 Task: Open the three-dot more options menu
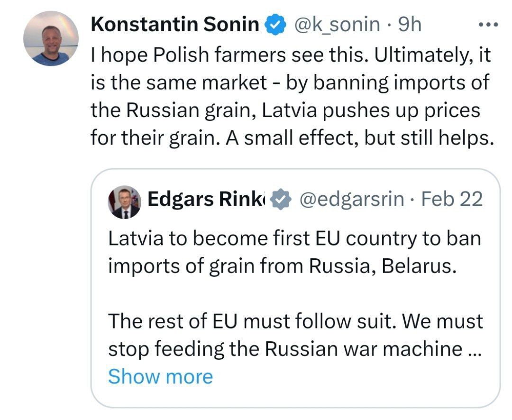click(x=489, y=24)
